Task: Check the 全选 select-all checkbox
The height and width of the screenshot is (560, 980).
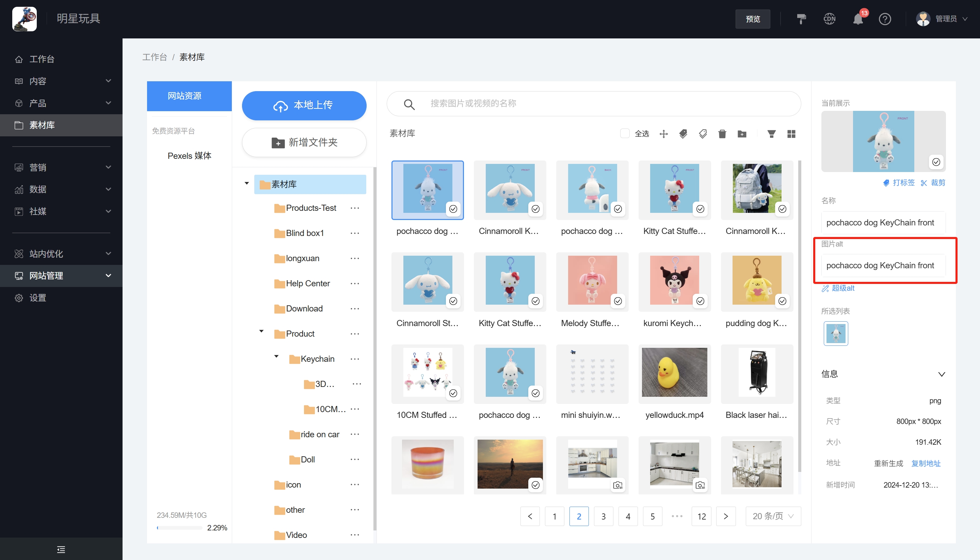Action: click(625, 134)
